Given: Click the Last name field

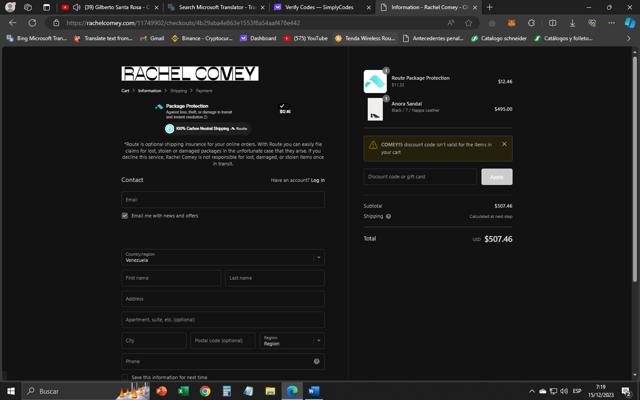Looking at the screenshot, I should pyautogui.click(x=275, y=278).
